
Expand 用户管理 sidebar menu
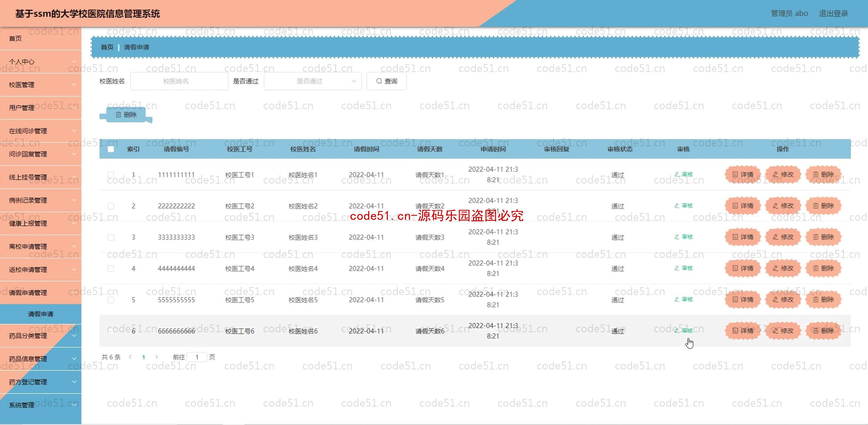(x=40, y=108)
